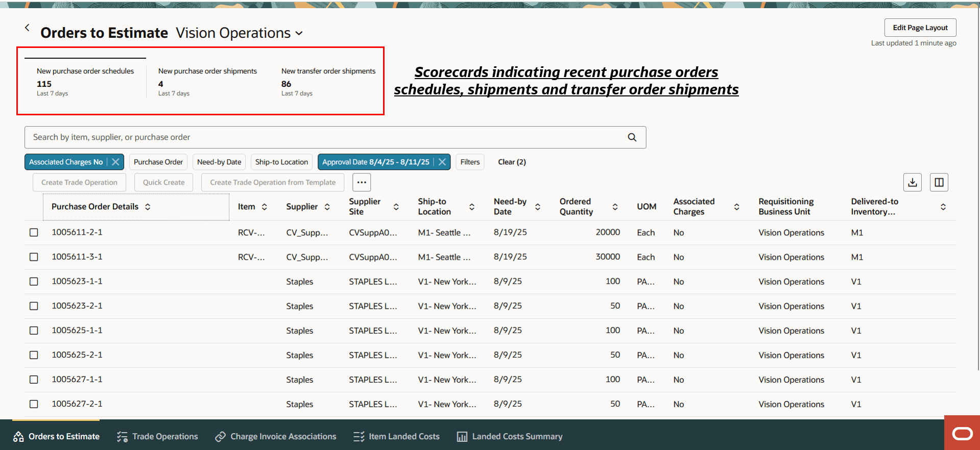
Task: Select the New transfer order shipments scorecard
Action: tap(328, 82)
